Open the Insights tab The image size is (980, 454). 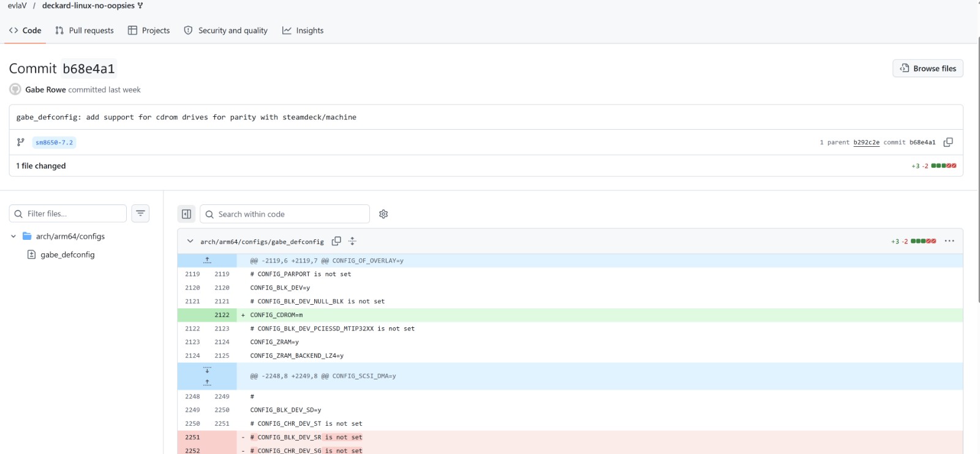303,31
